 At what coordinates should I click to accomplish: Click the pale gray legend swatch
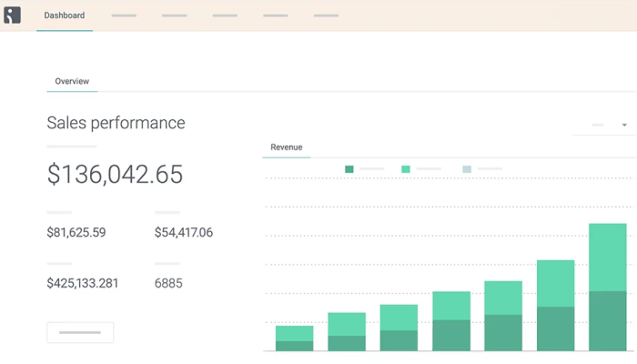click(x=467, y=169)
